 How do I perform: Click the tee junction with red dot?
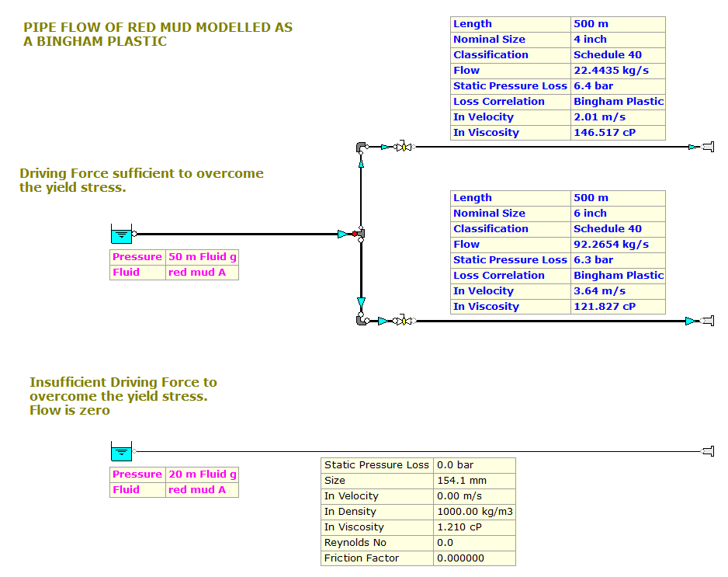point(359,234)
